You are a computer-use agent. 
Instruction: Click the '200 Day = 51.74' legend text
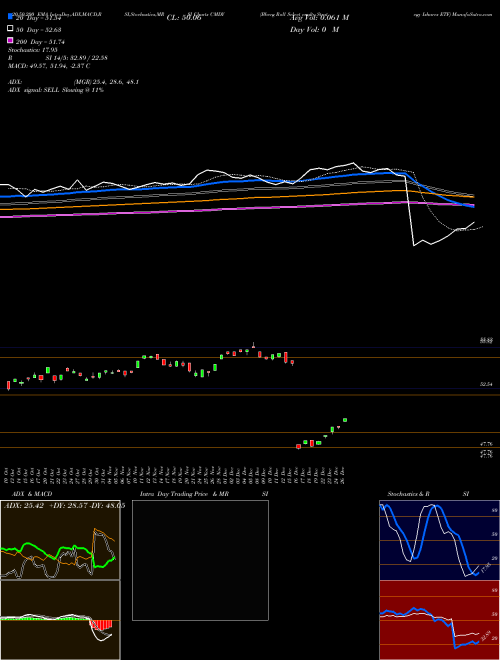40,42
